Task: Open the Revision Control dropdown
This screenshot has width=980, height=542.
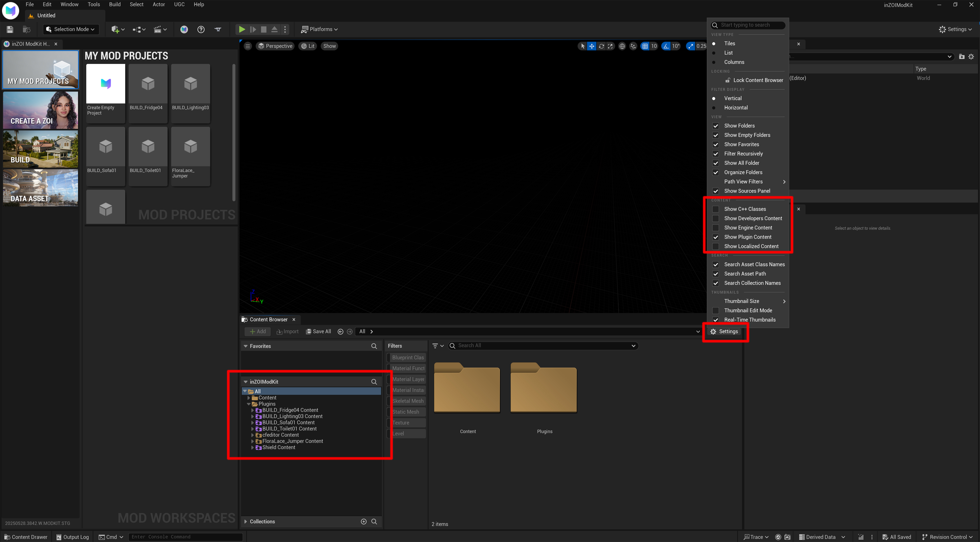Action: point(947,537)
